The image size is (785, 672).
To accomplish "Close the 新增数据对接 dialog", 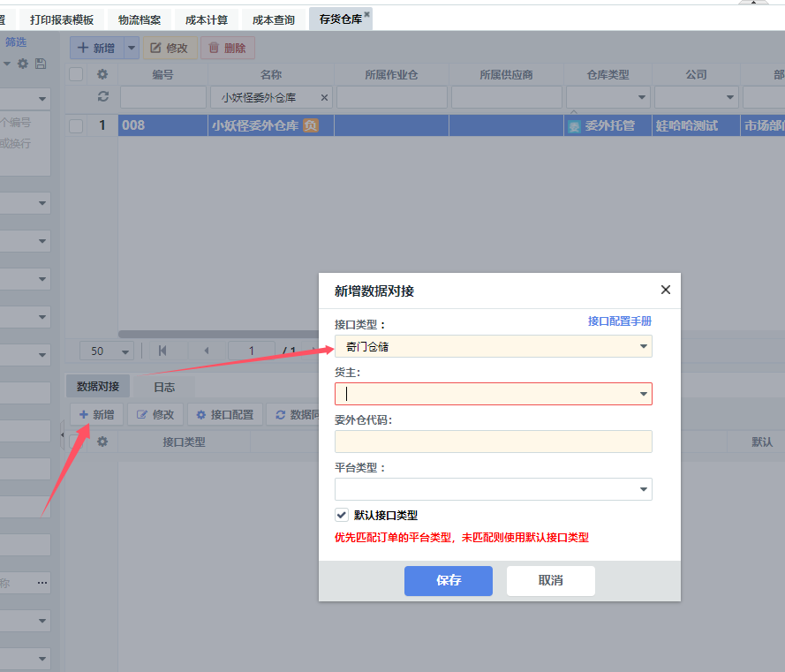I will [x=666, y=290].
